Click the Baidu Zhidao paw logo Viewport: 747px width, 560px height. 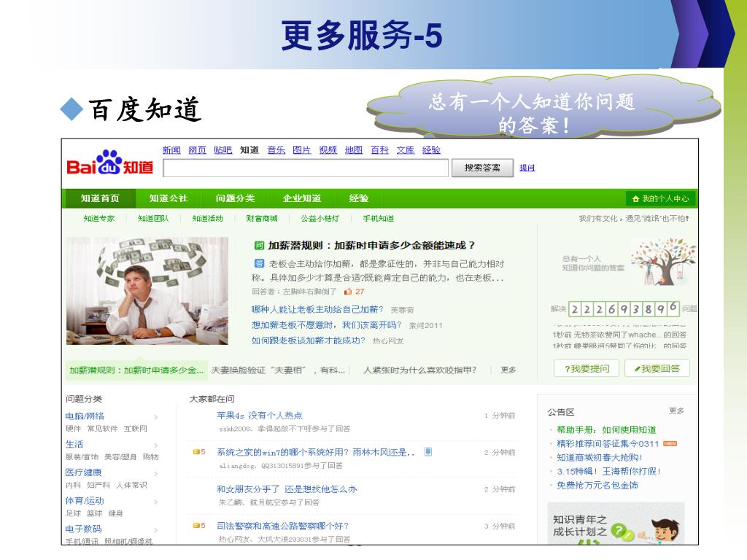[x=109, y=163]
